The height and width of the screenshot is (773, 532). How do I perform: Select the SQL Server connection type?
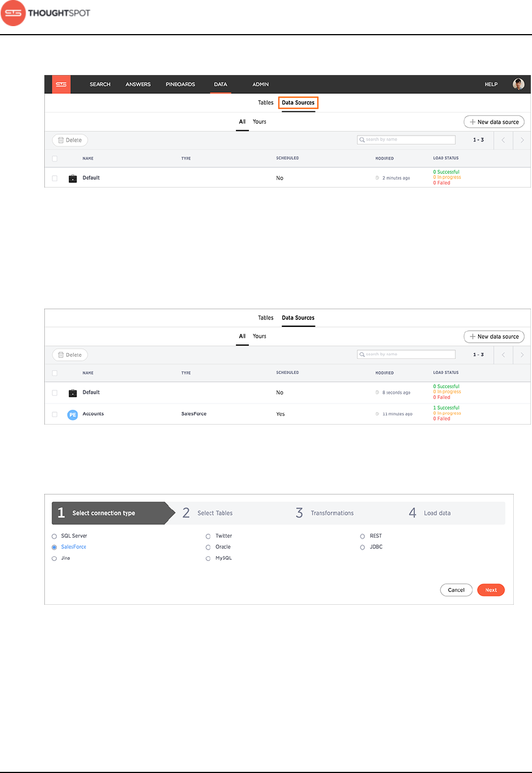click(x=55, y=536)
